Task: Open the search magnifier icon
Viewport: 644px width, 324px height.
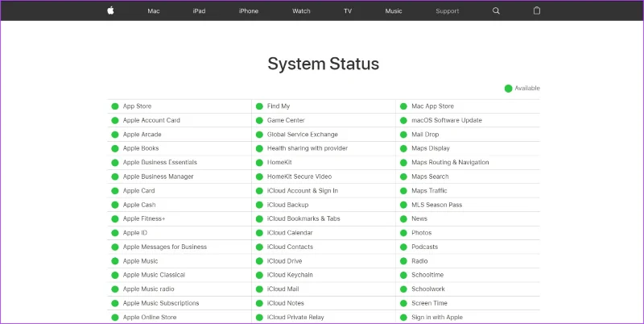Action: pyautogui.click(x=496, y=11)
